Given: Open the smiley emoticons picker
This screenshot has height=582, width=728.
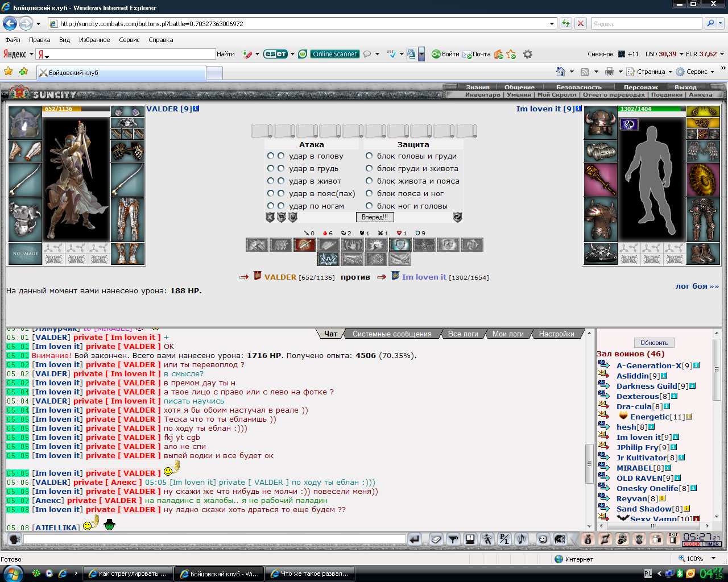Looking at the screenshot, I should coord(543,539).
